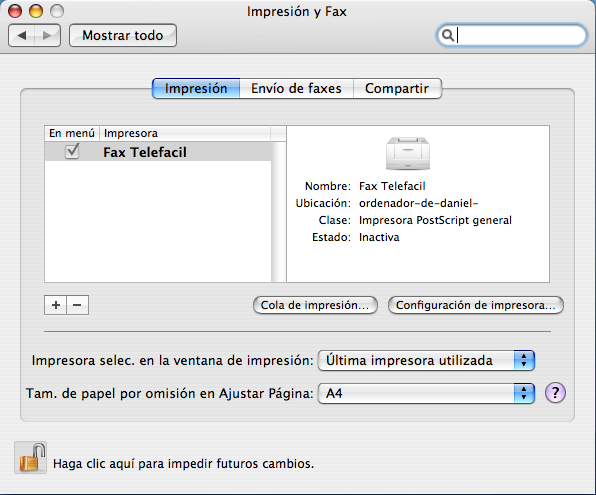Click the printer image in details pane
Image resolution: width=596 pixels, height=495 pixels.
pyautogui.click(x=408, y=153)
